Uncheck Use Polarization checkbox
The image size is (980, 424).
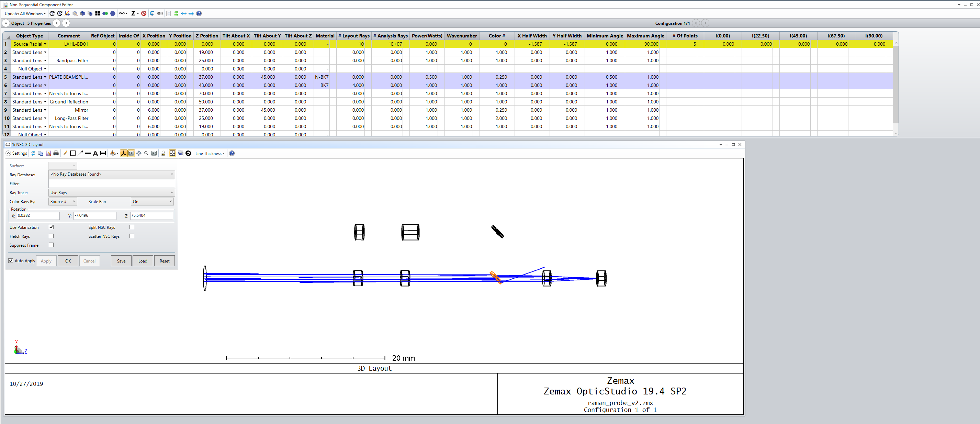(52, 227)
